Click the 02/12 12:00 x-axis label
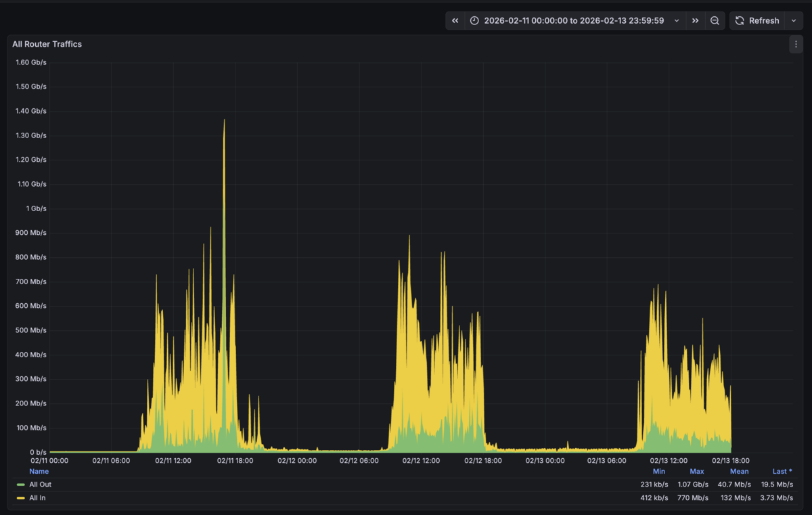 coord(421,461)
